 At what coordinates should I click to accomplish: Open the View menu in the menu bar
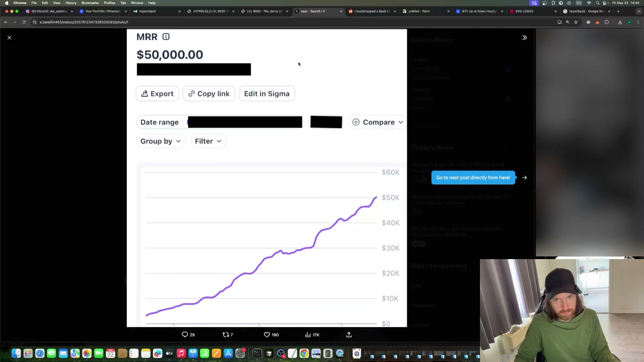point(57,3)
